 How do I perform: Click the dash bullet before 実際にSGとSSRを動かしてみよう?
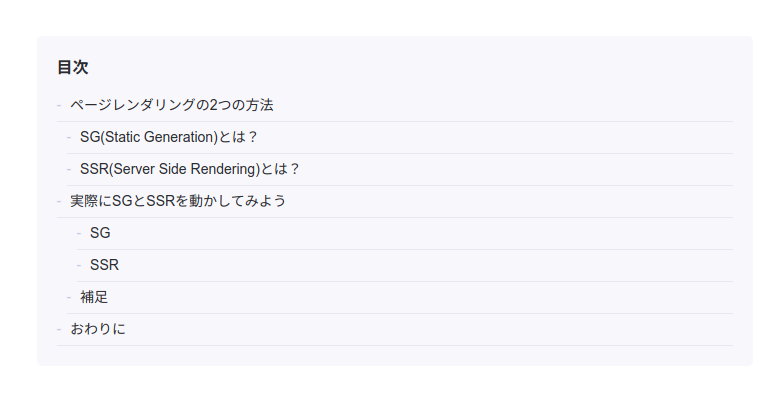coord(60,201)
